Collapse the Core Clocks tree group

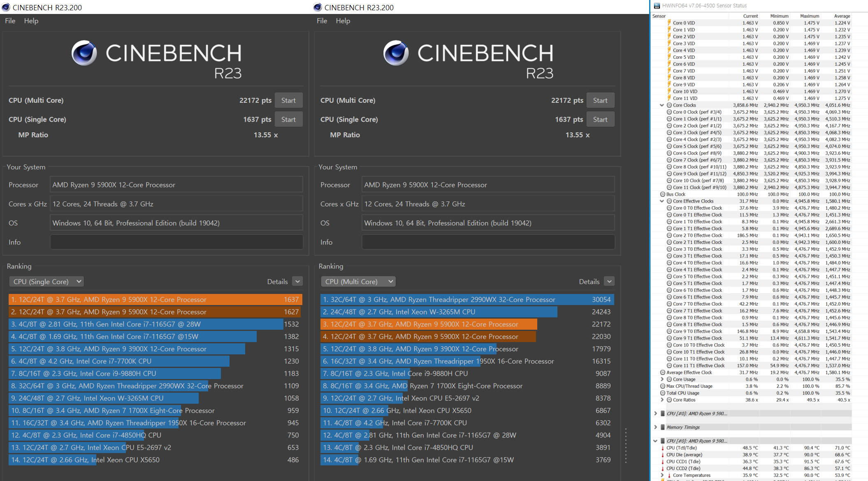click(x=662, y=105)
